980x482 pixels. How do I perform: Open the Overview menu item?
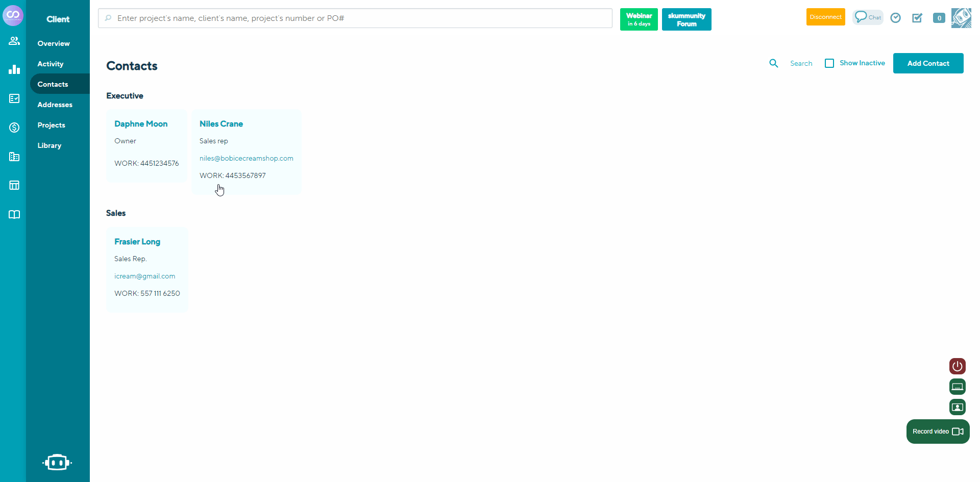pyautogui.click(x=54, y=43)
